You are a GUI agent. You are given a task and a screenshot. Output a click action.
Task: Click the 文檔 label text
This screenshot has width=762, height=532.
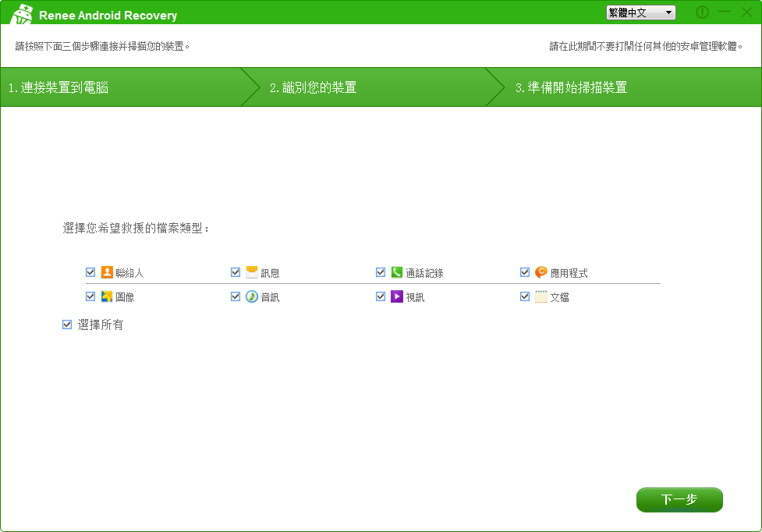[x=560, y=297]
